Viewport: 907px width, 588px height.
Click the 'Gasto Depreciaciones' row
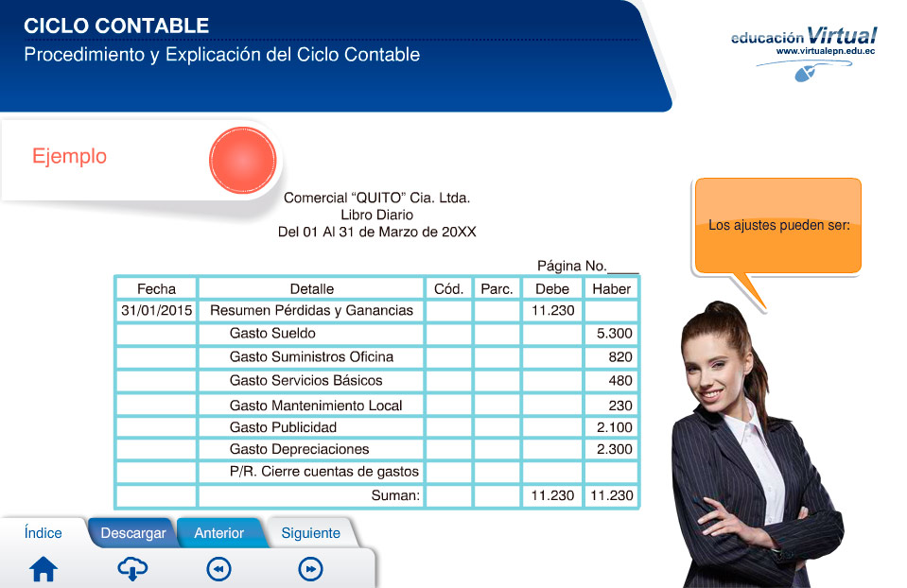point(377,449)
